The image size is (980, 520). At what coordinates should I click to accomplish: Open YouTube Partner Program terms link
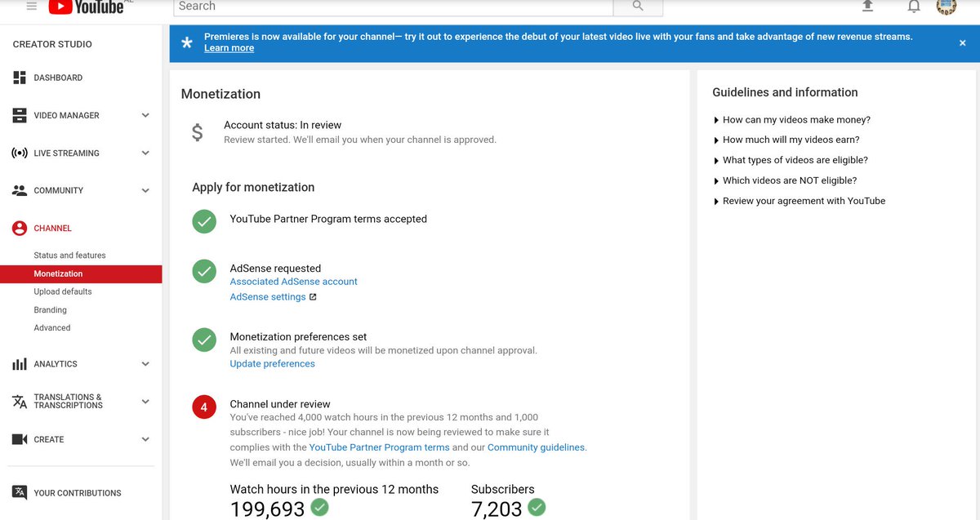pos(379,447)
